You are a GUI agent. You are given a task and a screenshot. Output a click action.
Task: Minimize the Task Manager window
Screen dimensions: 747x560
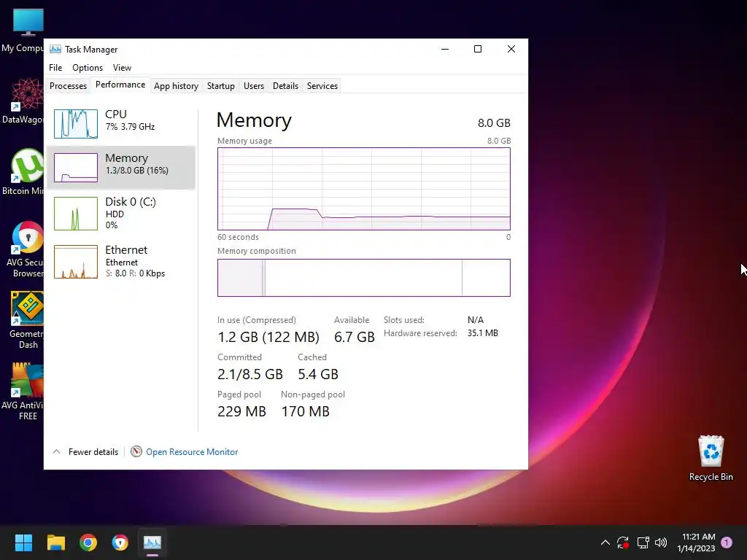[445, 49]
